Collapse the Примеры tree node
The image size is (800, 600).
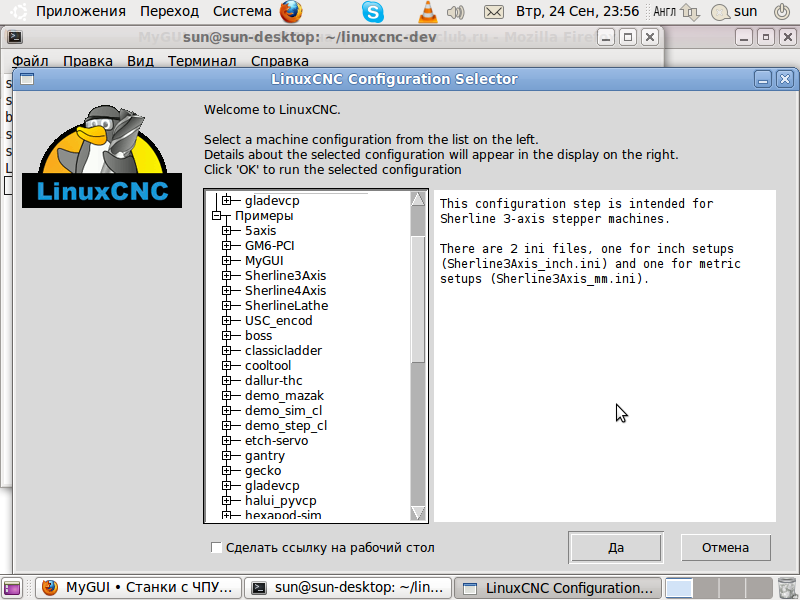[x=216, y=216]
